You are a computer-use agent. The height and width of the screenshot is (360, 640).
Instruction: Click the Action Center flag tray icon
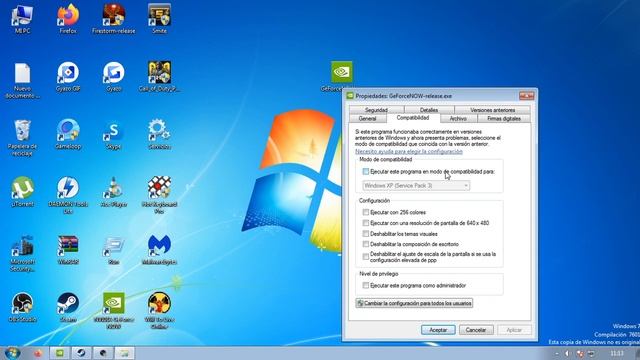click(x=580, y=353)
